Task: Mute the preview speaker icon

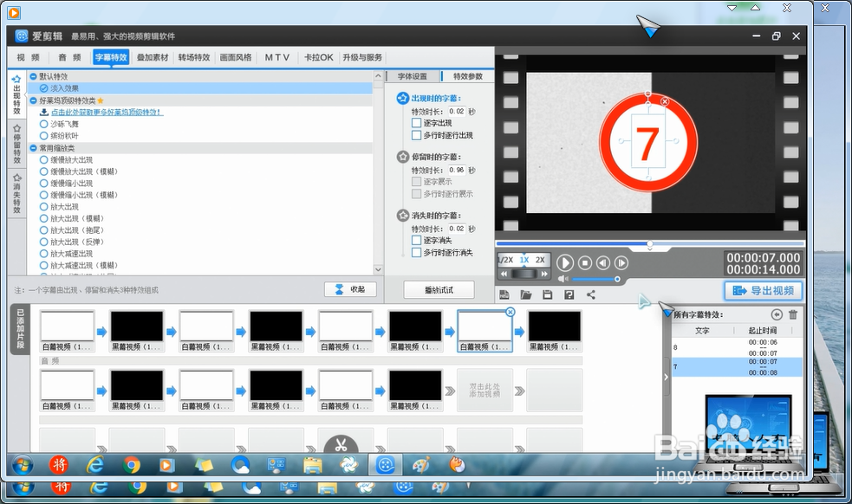Action: 563,279
